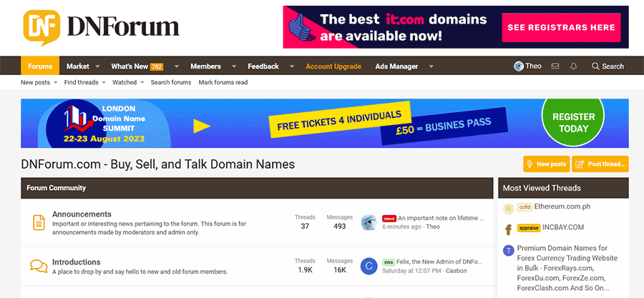The height and width of the screenshot is (298, 644).
Task: Expand the Feedback dropdown arrow
Action: (x=292, y=66)
